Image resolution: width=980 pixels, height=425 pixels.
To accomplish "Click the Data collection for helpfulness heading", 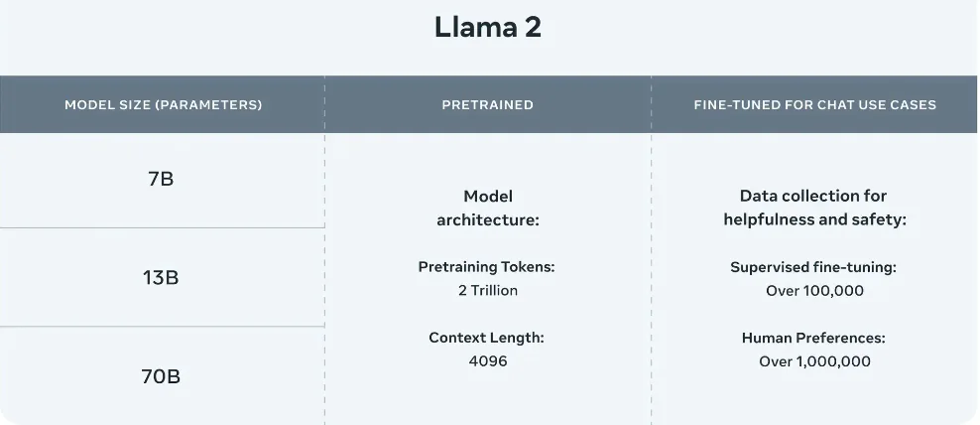I will (x=814, y=209).
